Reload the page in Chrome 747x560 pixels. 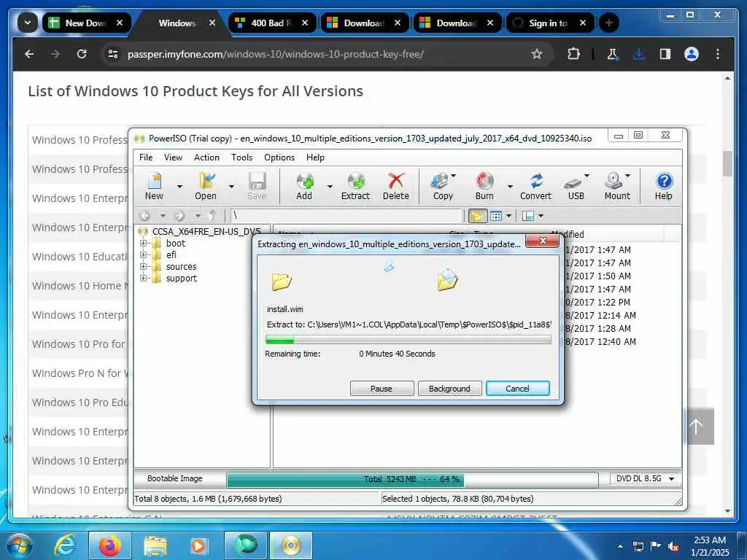coord(82,54)
